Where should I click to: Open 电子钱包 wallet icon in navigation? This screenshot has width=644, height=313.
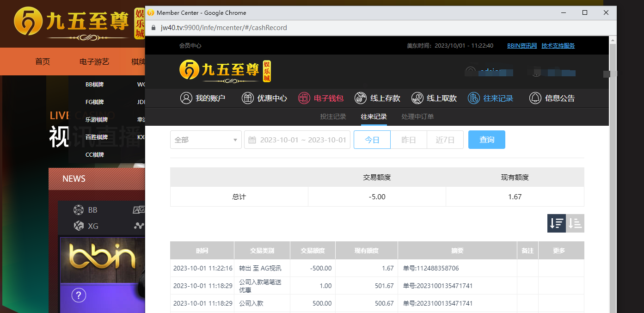click(x=304, y=98)
